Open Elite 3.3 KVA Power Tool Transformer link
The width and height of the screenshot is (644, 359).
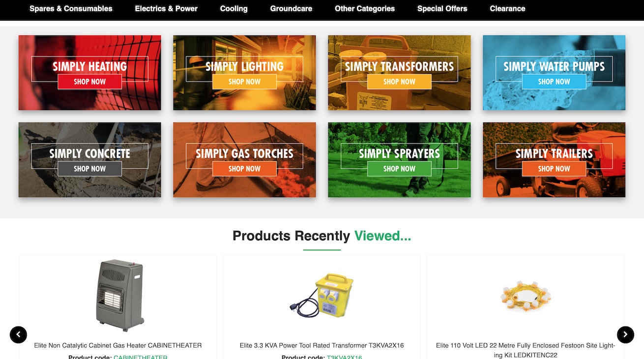[322, 346]
